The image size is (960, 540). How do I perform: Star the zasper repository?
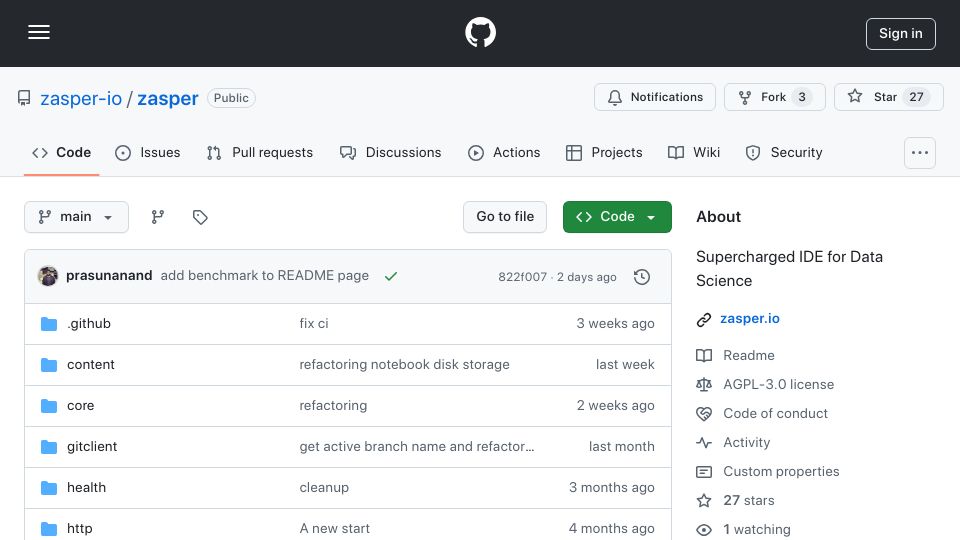tap(888, 97)
